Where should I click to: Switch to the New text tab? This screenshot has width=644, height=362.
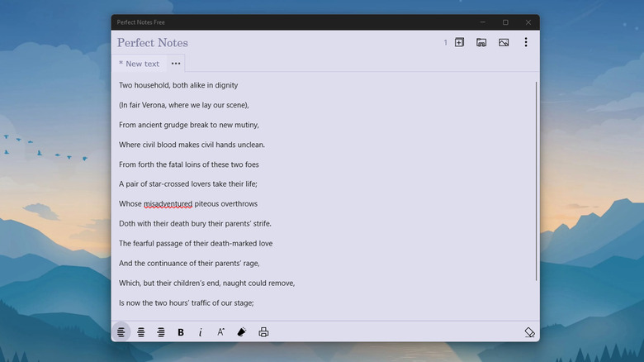tap(139, 64)
